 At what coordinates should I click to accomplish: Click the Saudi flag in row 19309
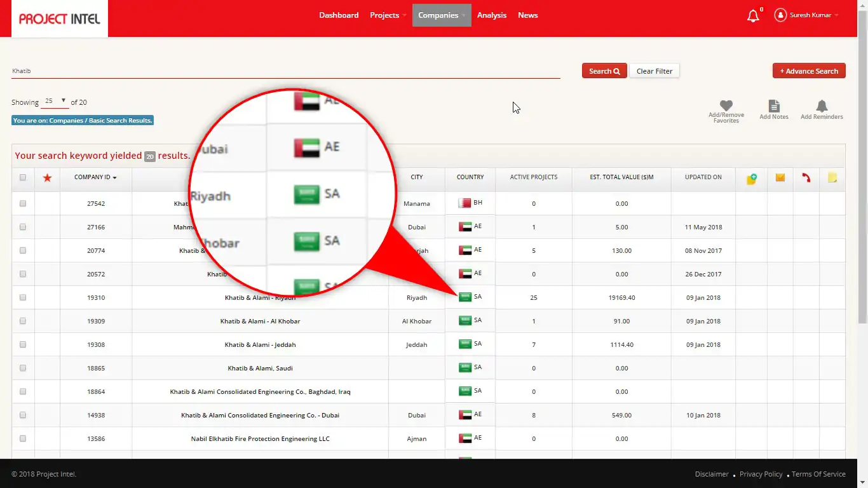[x=465, y=321]
